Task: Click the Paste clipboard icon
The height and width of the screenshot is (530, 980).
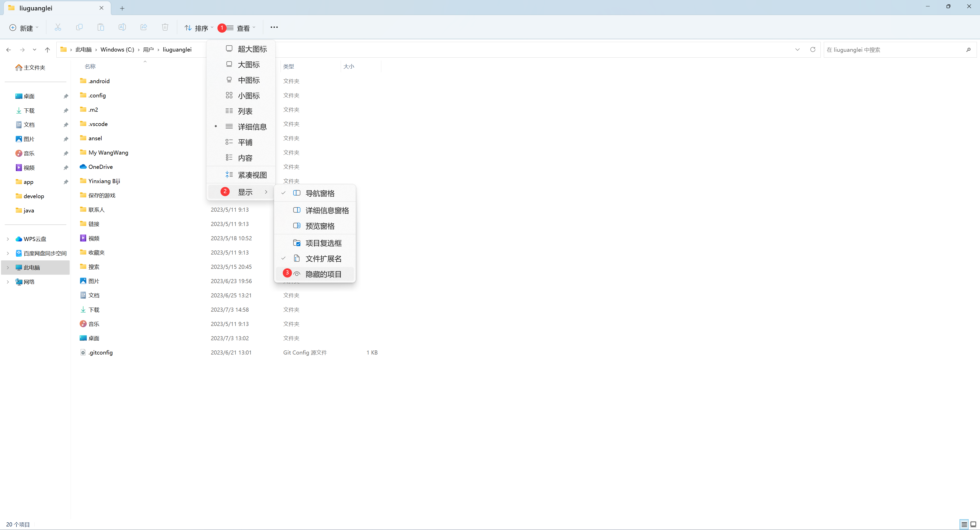Action: (x=101, y=27)
